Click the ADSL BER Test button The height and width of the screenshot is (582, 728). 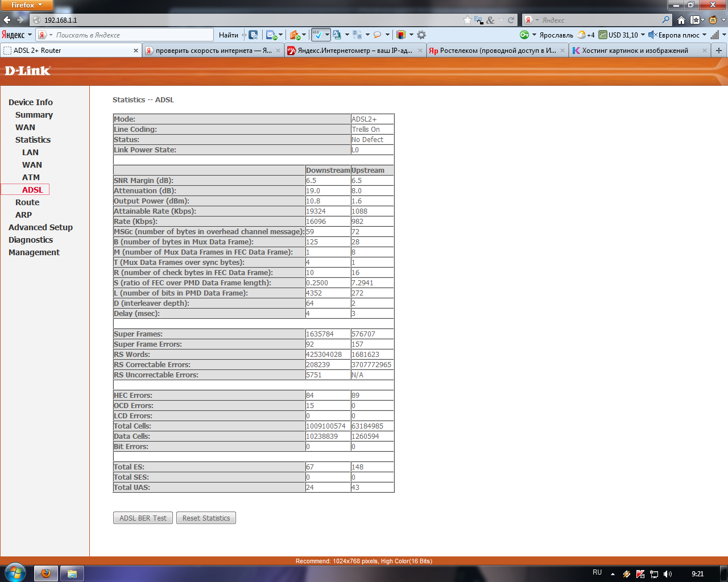tap(143, 518)
